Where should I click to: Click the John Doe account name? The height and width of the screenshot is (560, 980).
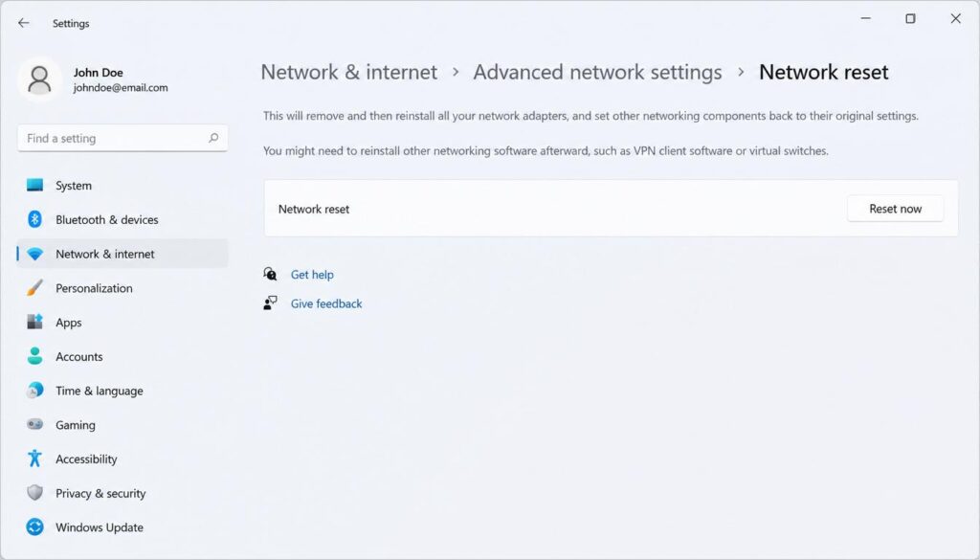pyautogui.click(x=99, y=73)
